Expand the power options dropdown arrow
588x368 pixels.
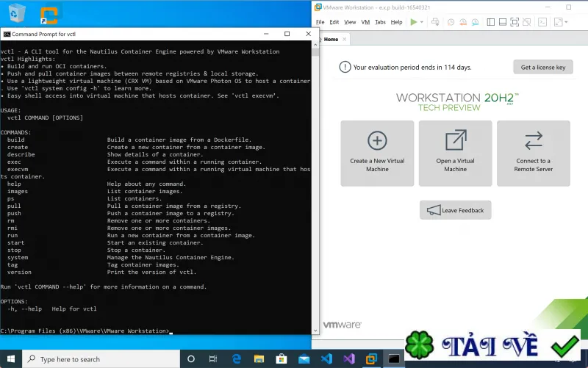422,22
